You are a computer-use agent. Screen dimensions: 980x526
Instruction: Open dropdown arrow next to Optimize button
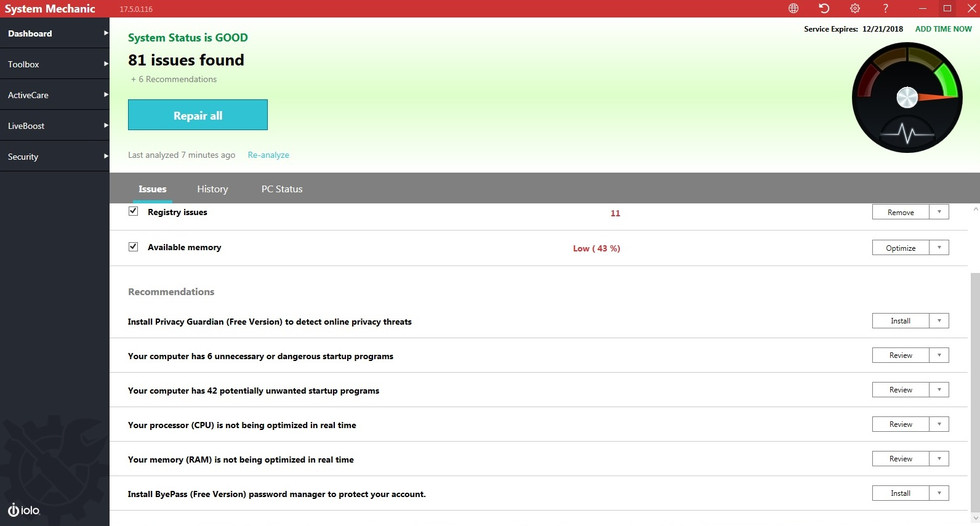click(939, 247)
